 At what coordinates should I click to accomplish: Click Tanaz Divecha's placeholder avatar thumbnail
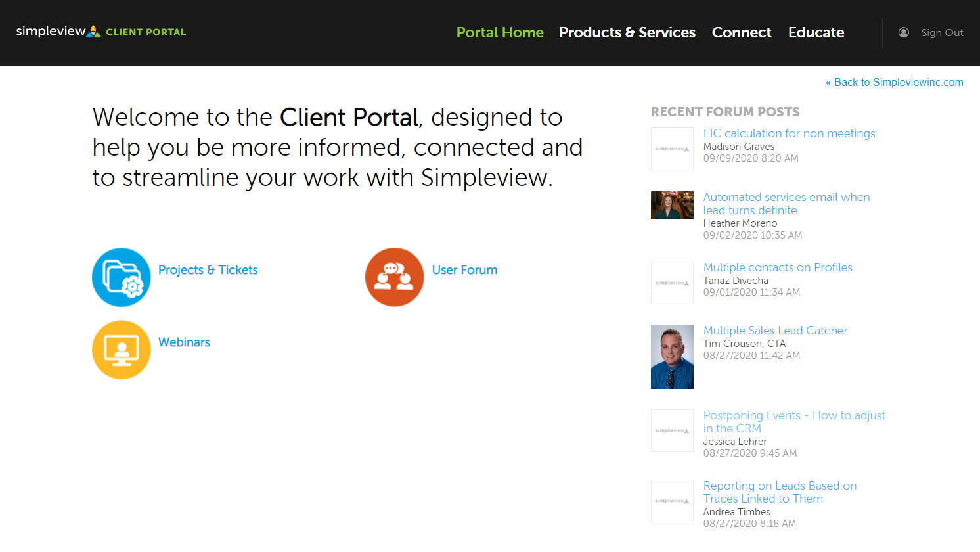[x=672, y=283]
